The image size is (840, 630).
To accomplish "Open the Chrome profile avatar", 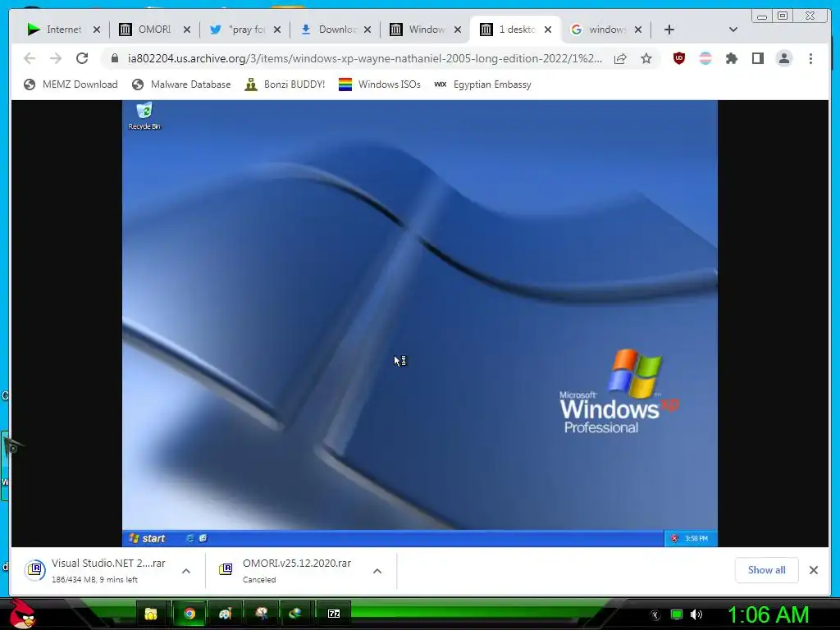I will pos(783,58).
